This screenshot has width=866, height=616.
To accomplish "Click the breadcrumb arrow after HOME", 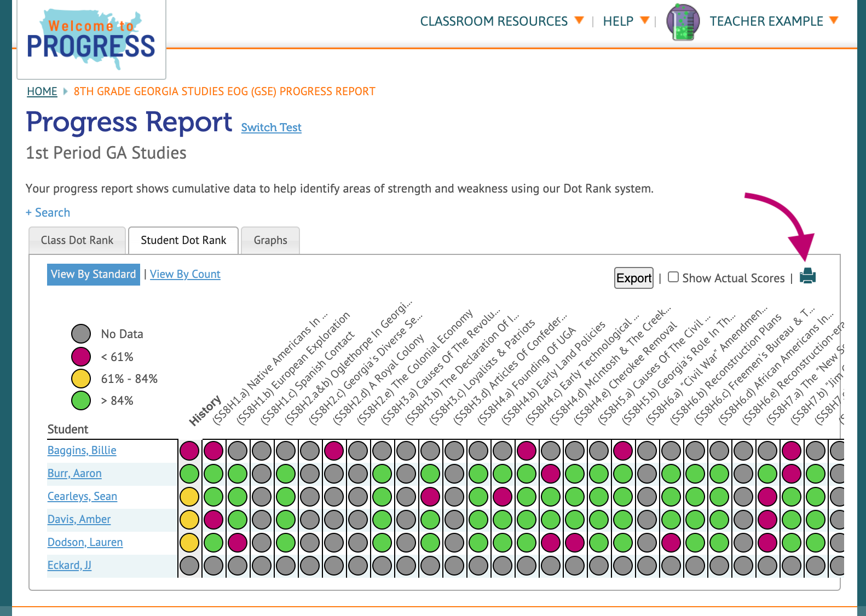I will point(66,91).
